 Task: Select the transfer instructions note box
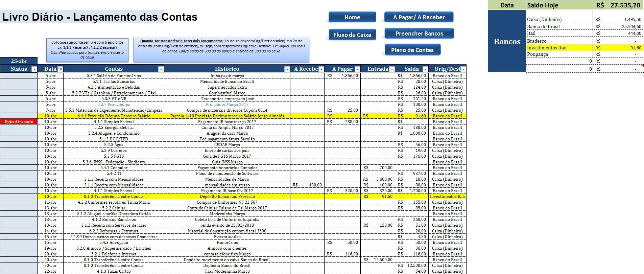[x=221, y=49]
